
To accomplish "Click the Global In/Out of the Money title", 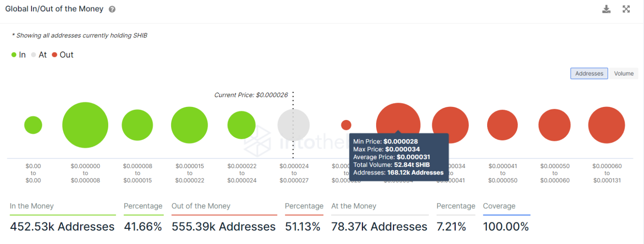I will pyautogui.click(x=54, y=9).
